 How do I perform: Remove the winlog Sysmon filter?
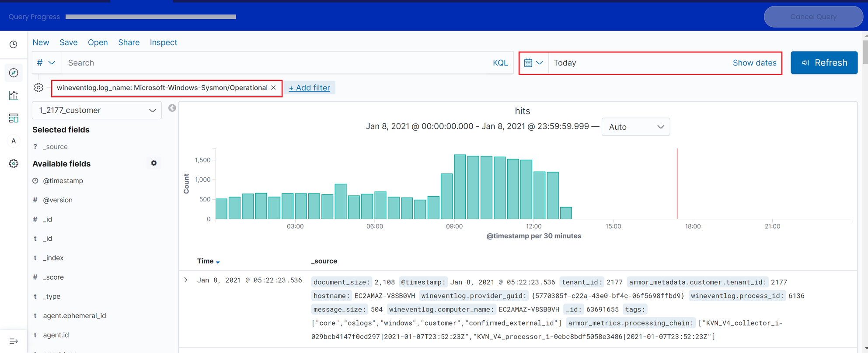pos(274,88)
